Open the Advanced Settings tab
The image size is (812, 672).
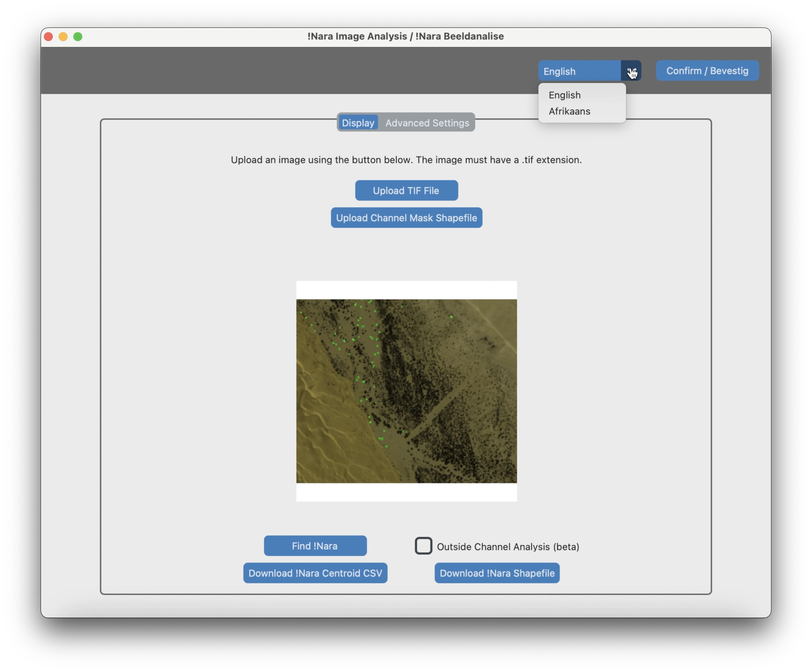[x=427, y=123]
